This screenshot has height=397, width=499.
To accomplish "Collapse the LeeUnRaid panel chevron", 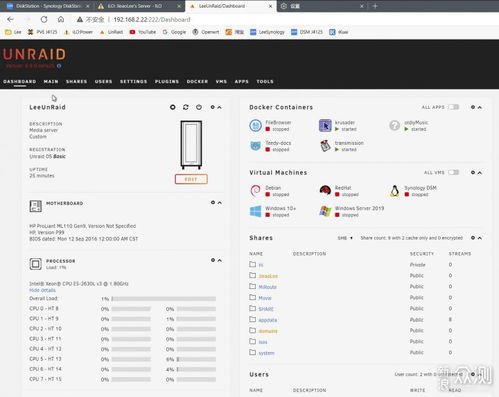I will coord(219,107).
